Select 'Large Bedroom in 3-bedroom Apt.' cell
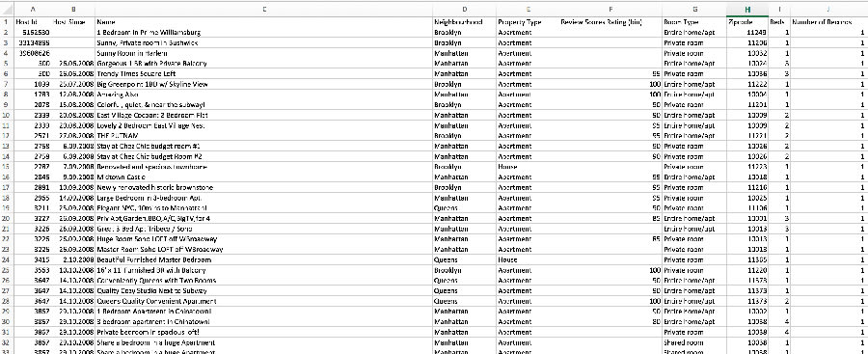The width and height of the screenshot is (868, 354). pos(264,198)
